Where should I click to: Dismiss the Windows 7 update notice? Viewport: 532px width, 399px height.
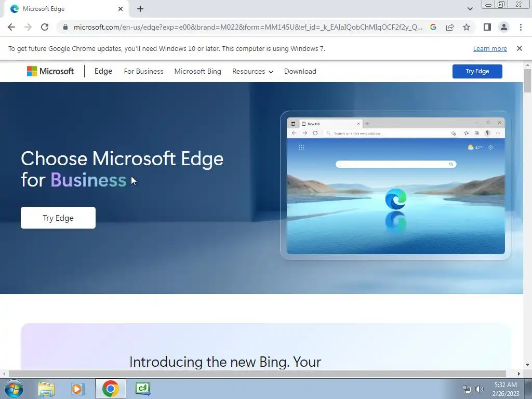(520, 48)
